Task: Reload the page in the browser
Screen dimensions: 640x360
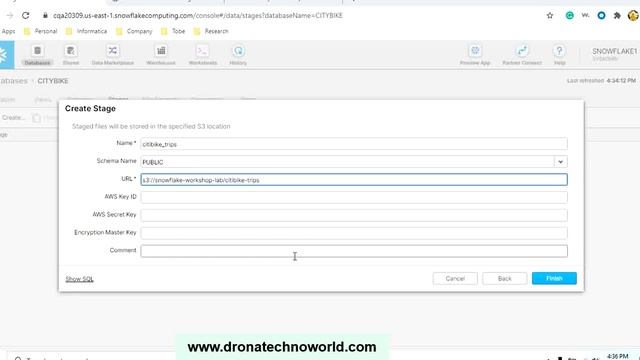Action: click(x=25, y=16)
